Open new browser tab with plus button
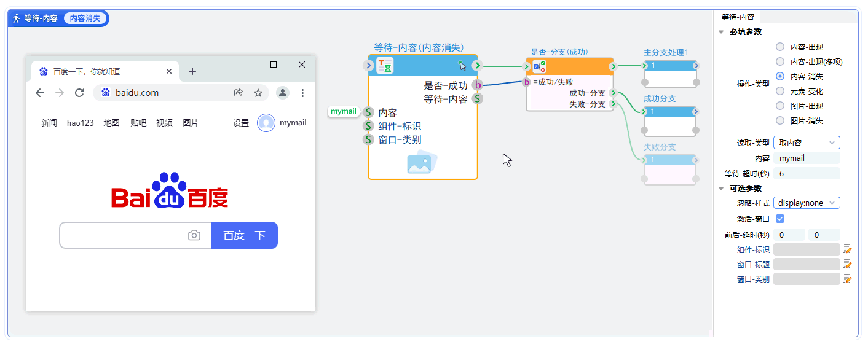Image resolution: width=868 pixels, height=344 pixels. click(192, 71)
